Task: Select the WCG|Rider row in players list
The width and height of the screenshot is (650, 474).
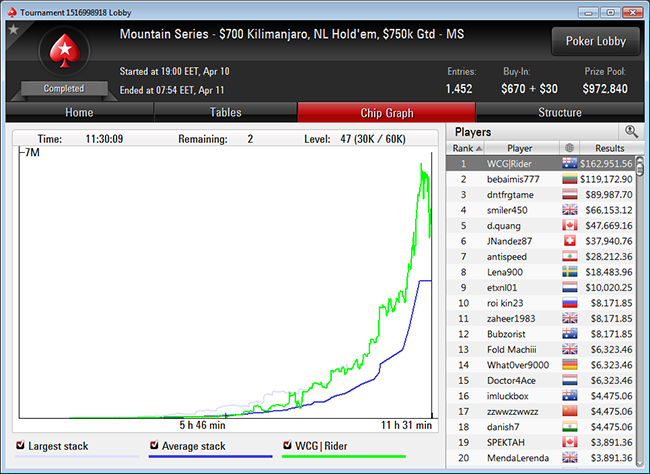Action: (x=541, y=163)
